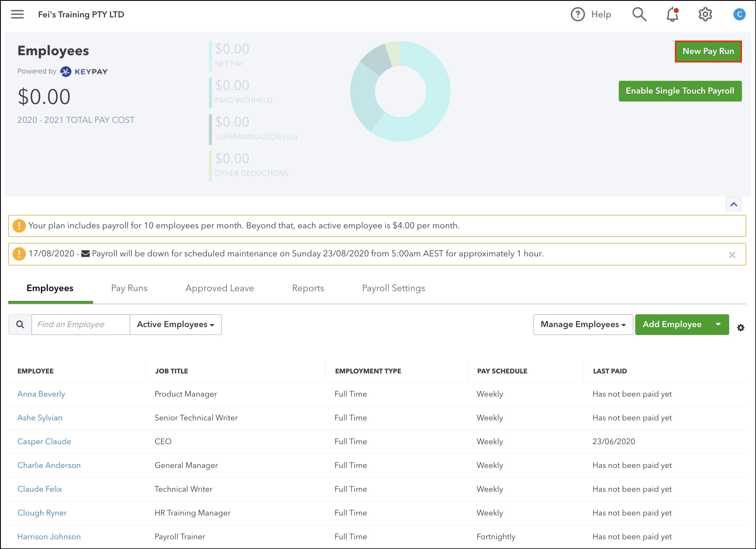Screen dimensions: 756x549
Task: Open table column settings cog
Action: click(740, 328)
